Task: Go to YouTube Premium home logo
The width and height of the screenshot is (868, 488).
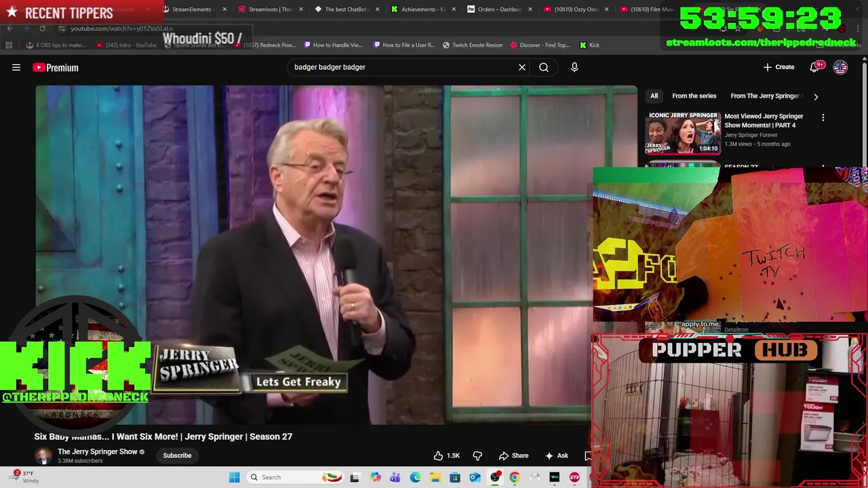Action: click(x=56, y=67)
